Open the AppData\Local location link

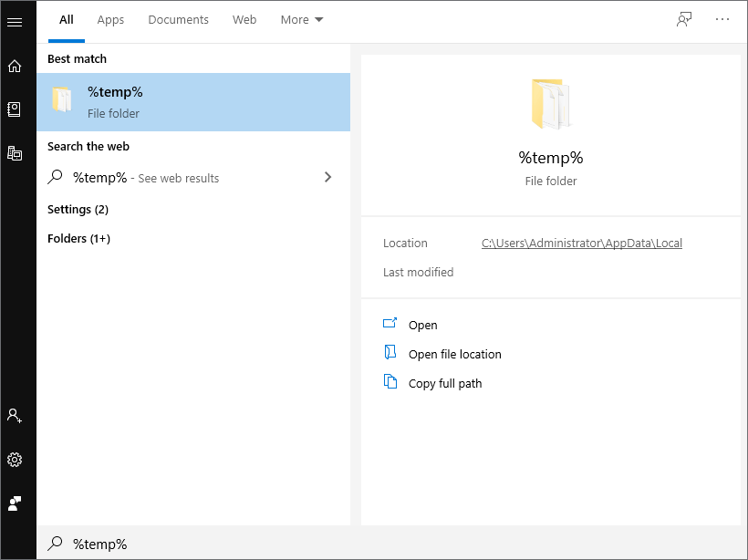point(581,243)
